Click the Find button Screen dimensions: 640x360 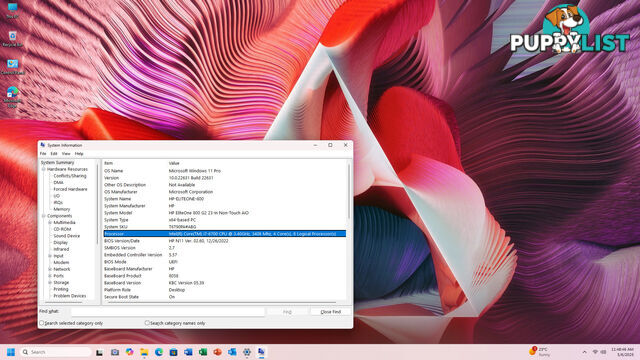click(x=287, y=312)
